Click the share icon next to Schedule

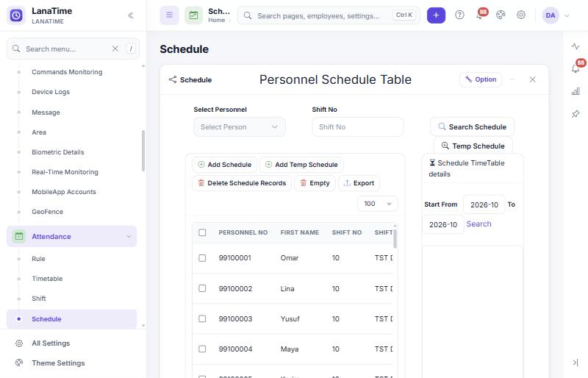tap(173, 79)
